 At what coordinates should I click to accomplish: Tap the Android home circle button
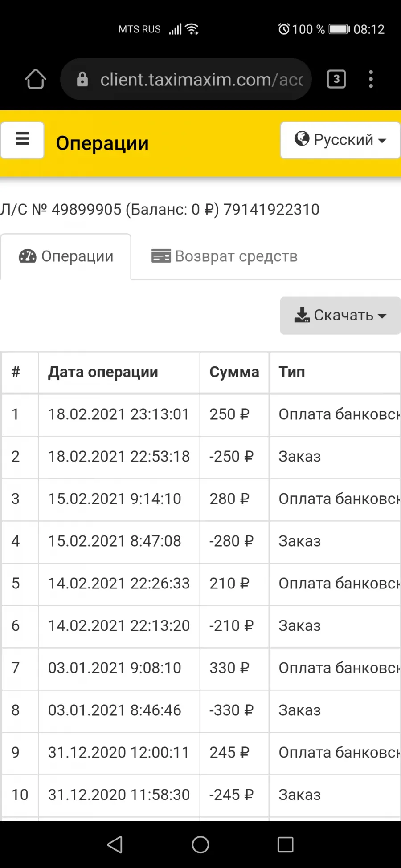tap(200, 844)
